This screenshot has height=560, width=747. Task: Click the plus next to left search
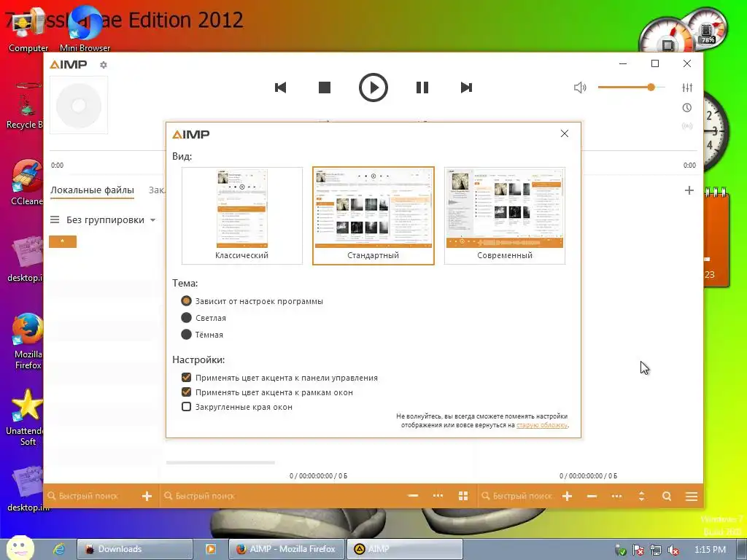tap(147, 496)
